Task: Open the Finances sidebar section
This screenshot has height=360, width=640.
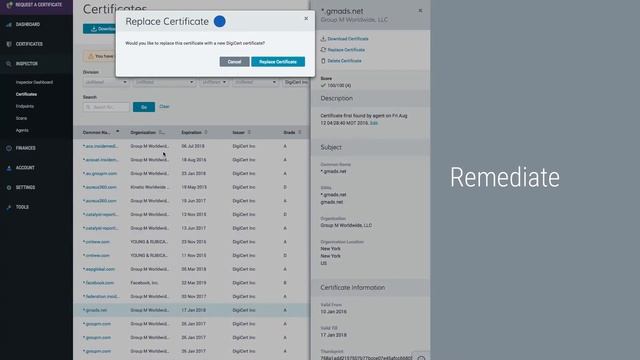Action: point(25,148)
